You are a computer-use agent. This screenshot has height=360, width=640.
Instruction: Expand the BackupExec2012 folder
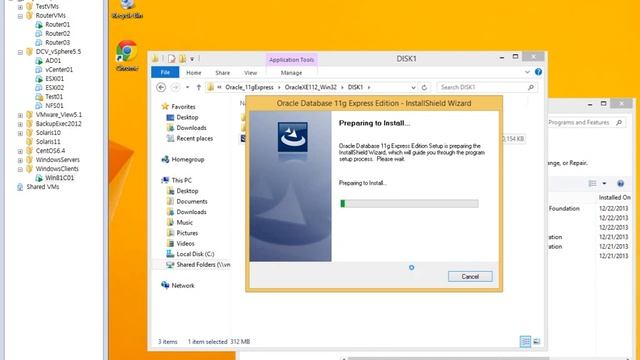tap(20, 124)
